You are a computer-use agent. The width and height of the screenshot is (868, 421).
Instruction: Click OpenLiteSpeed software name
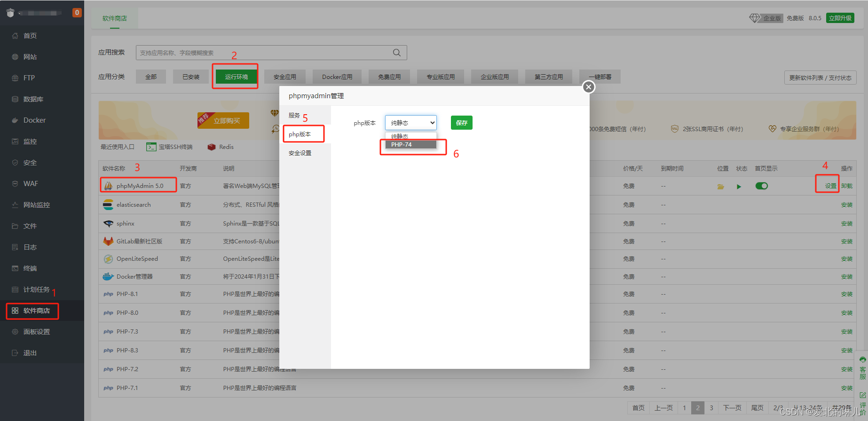[137, 259]
